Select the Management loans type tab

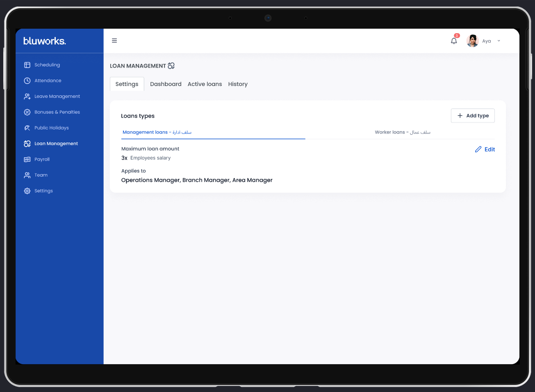pyautogui.click(x=157, y=132)
